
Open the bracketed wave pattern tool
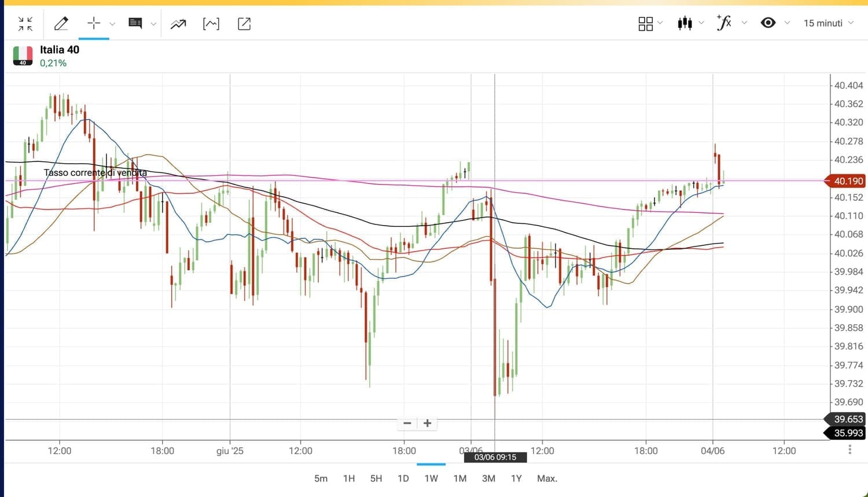coord(211,24)
